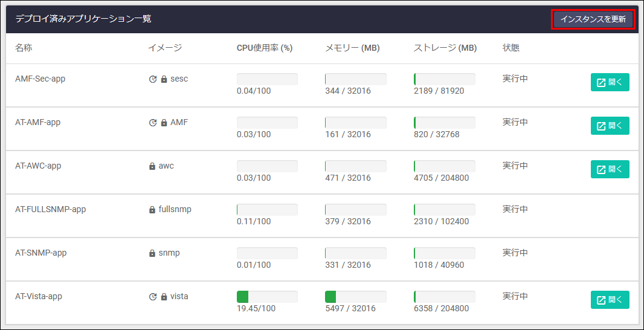This screenshot has width=644, height=330.
Task: Select the AT-AMF-app name
Action: (38, 122)
